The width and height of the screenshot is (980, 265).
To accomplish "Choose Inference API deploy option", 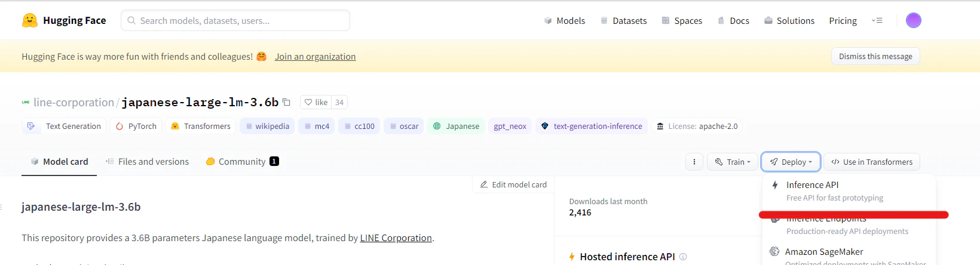I will [x=849, y=191].
